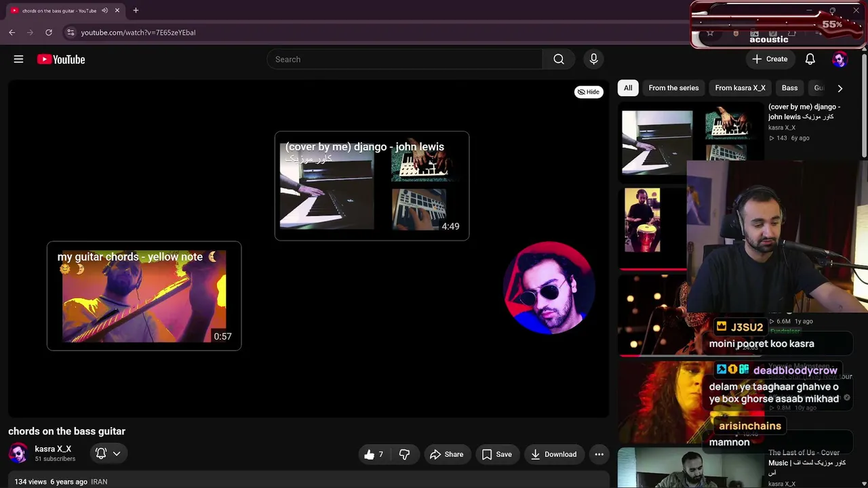Reload the page in the browser

click(x=49, y=33)
